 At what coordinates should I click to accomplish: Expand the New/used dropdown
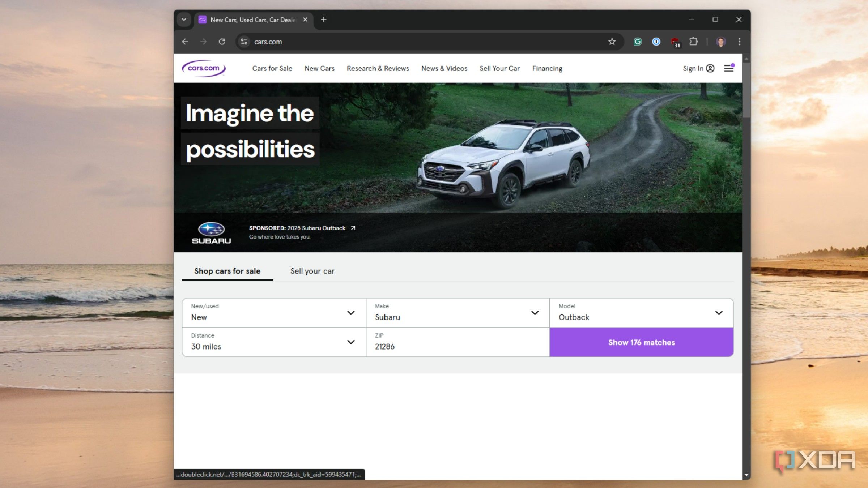(x=274, y=313)
